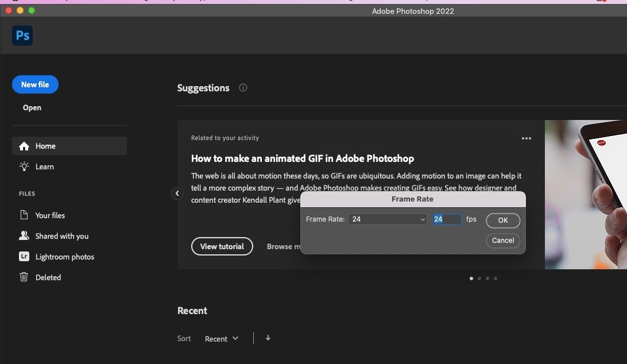
Task: Click the Suggestions info icon
Action: tap(243, 88)
